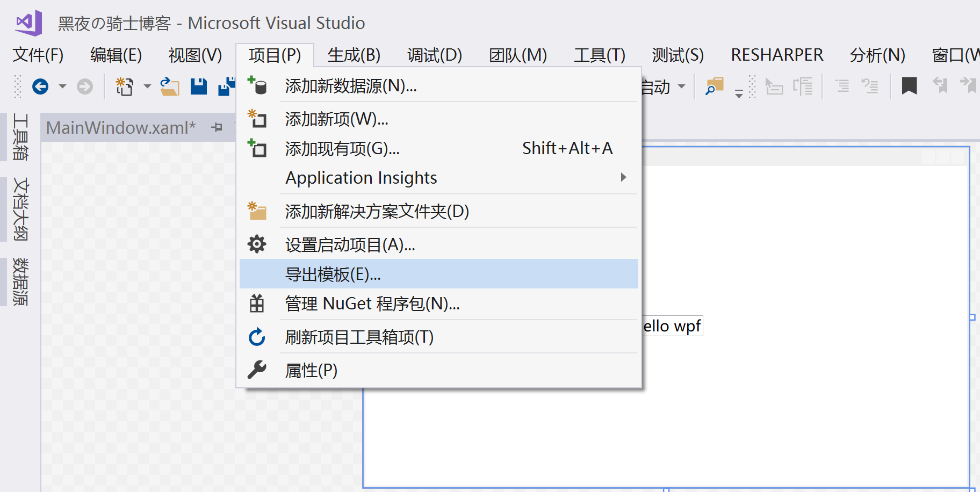Close the open 项目(P) menu
The width and height of the screenshot is (980, 492).
point(275,55)
